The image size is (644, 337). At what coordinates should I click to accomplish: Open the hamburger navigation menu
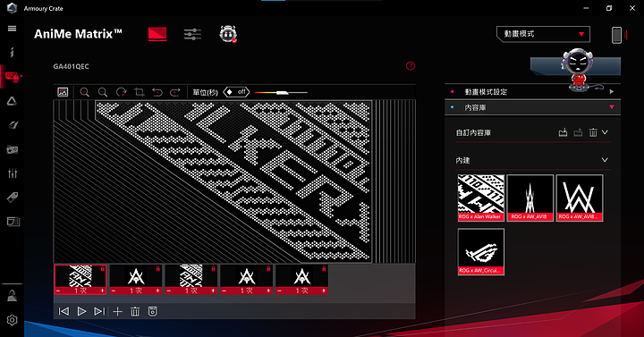[12, 29]
